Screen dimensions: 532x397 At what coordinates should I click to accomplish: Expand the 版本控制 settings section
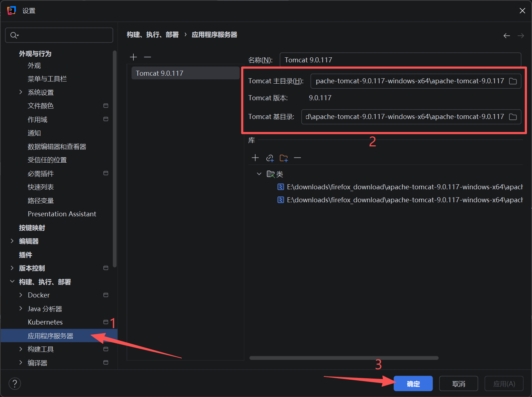(12, 268)
